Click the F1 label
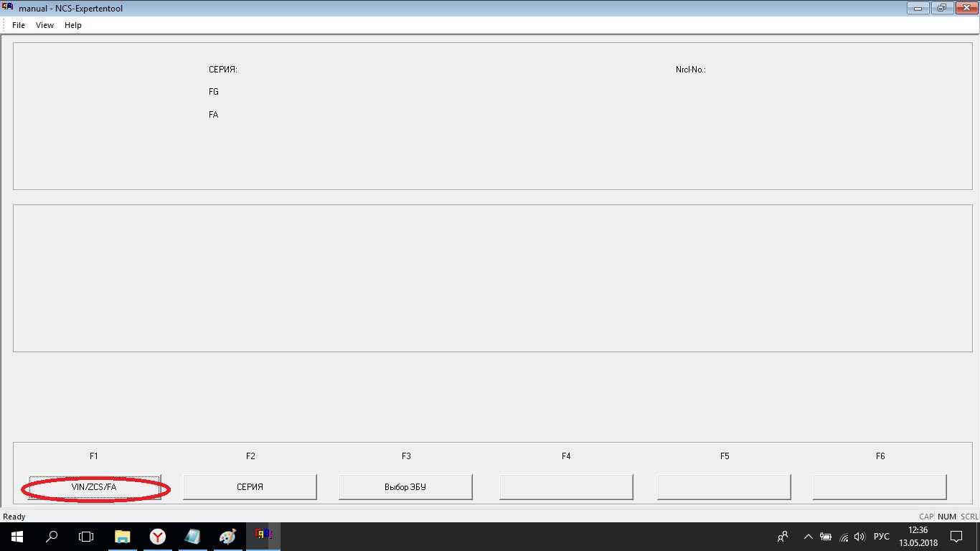The width and height of the screenshot is (980, 551). (94, 456)
